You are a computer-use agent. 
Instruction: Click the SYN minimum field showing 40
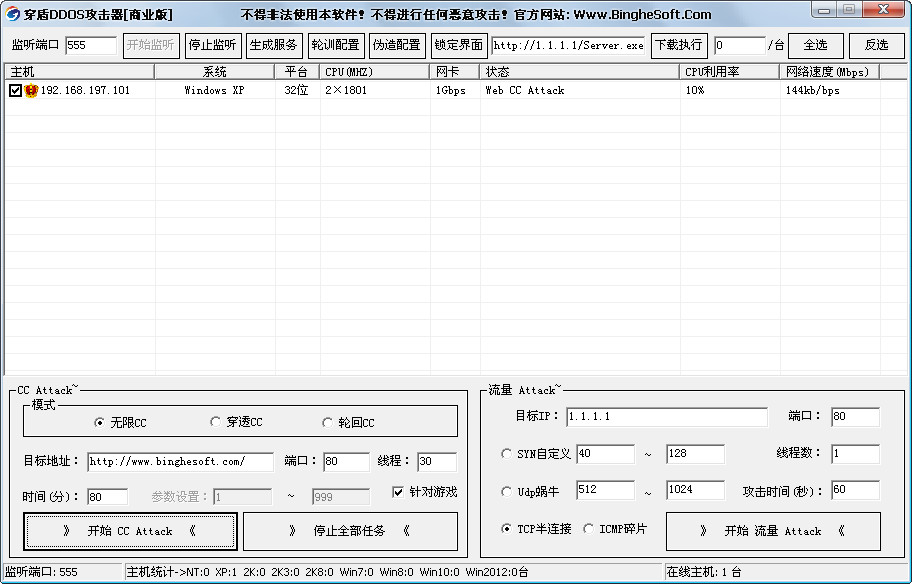point(605,454)
